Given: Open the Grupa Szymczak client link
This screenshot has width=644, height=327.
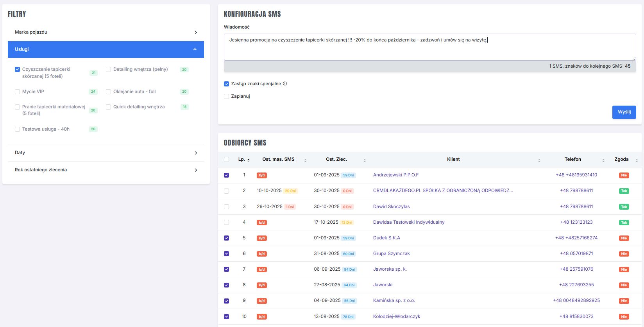Looking at the screenshot, I should [x=391, y=253].
